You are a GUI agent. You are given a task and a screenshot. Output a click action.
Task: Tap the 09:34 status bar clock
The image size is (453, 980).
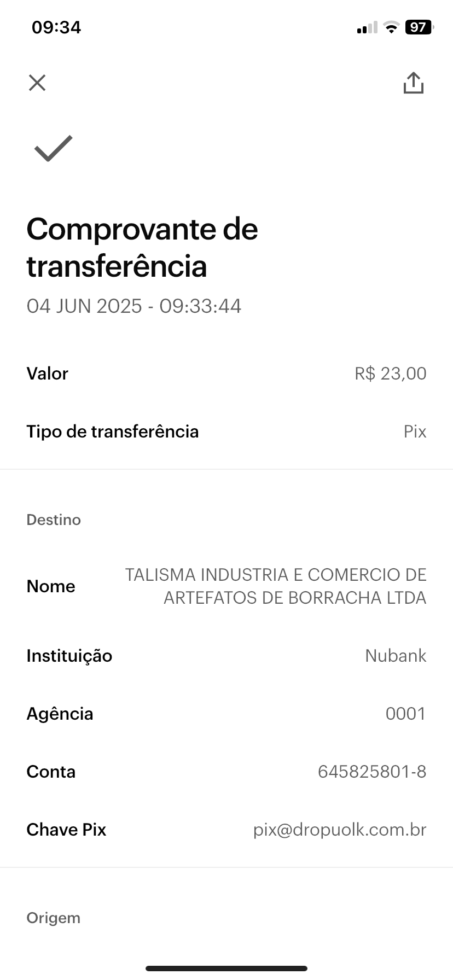click(x=56, y=27)
